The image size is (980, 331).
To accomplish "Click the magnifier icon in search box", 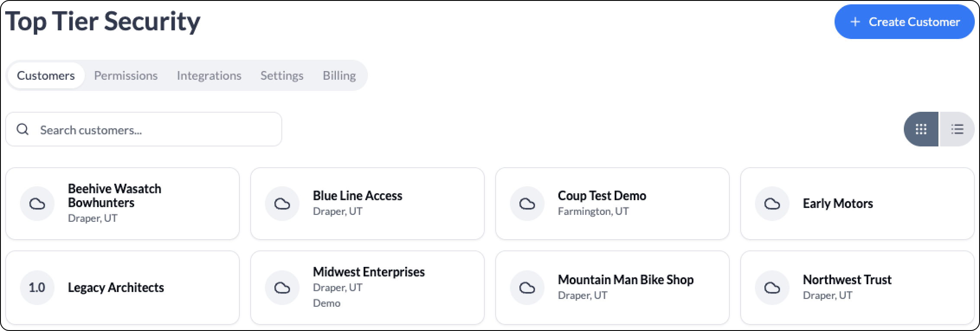I will click(x=23, y=129).
